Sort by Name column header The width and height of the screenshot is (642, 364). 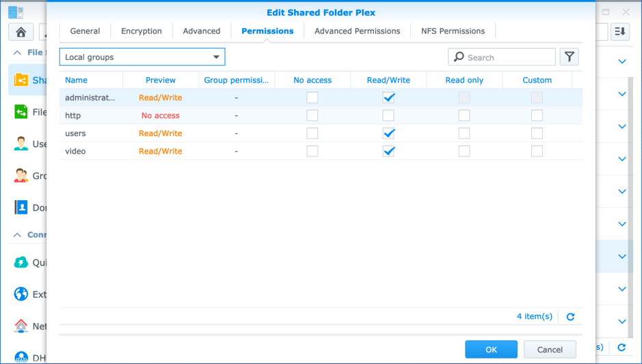coord(91,80)
